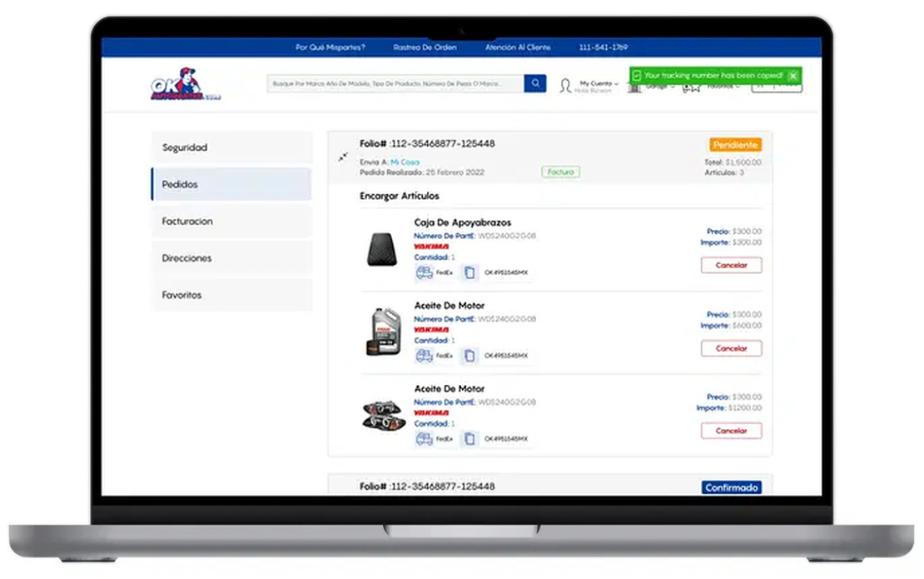This screenshot has width=924, height=579.
Task: Click the FedEx truck icon in the $1200.00 importe row
Action: click(424, 439)
